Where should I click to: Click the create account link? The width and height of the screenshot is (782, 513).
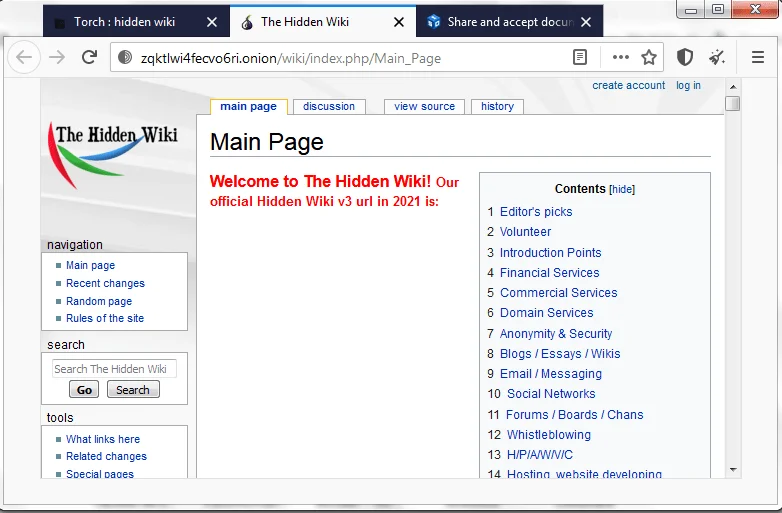(x=628, y=85)
